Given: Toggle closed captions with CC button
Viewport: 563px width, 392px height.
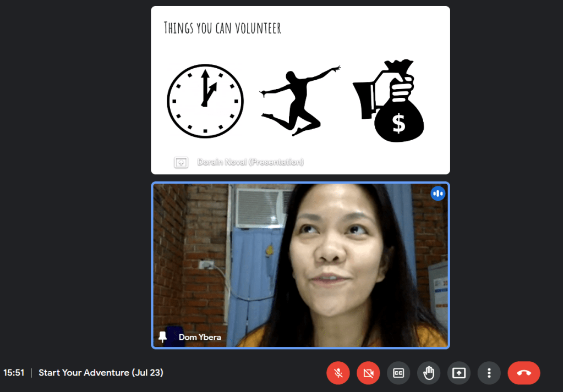Looking at the screenshot, I should 398,373.
